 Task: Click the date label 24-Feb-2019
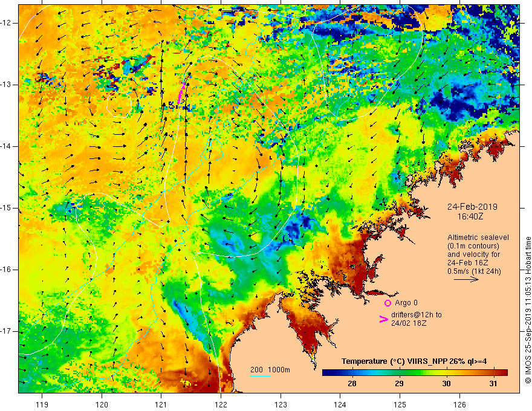(x=472, y=207)
